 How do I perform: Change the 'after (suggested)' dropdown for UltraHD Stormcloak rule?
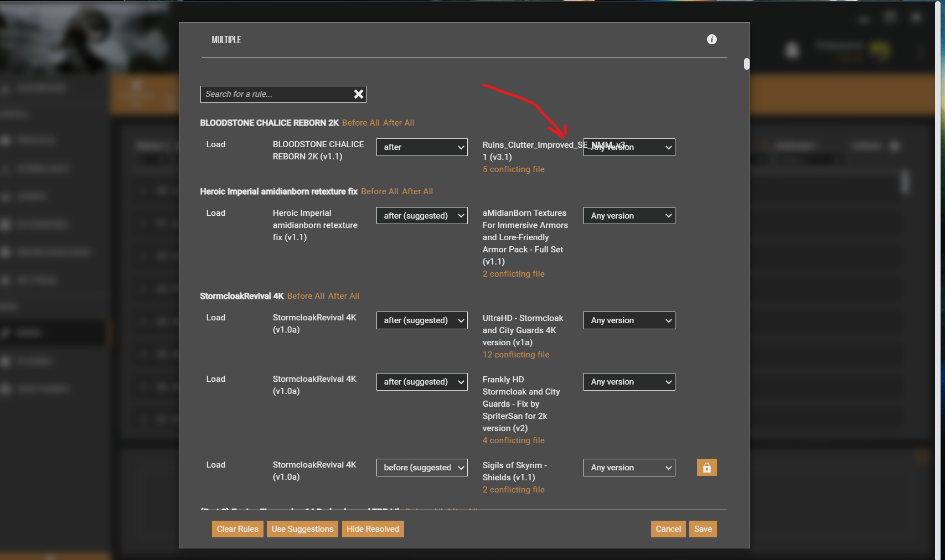tap(422, 320)
